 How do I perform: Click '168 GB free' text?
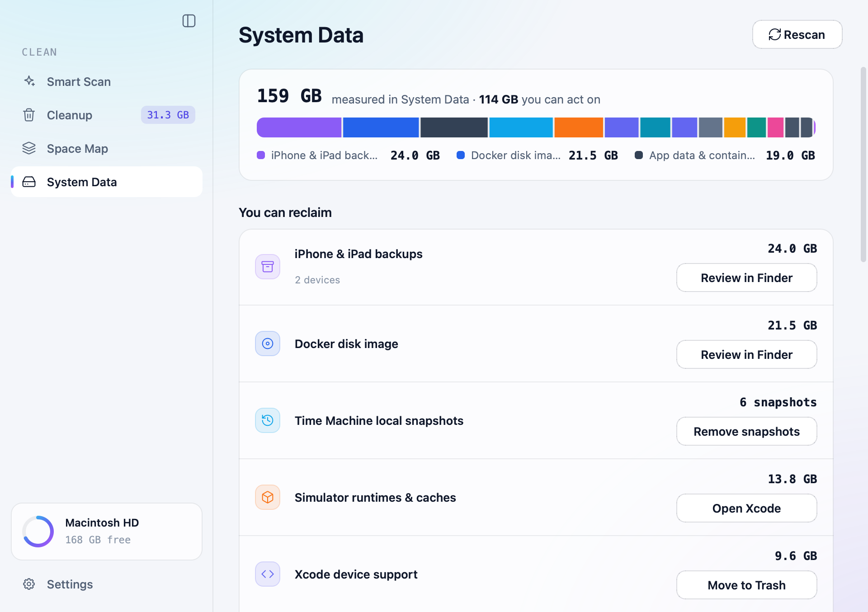point(98,540)
